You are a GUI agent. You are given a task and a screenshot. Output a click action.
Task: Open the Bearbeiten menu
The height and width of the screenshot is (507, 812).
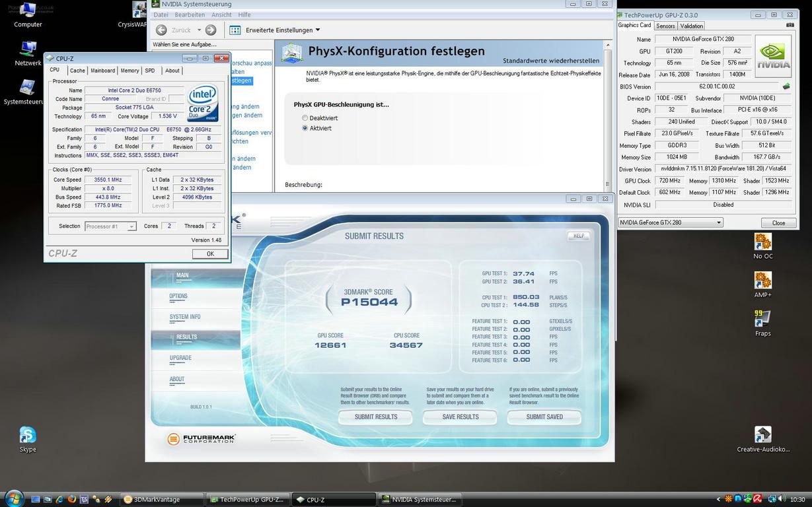click(x=190, y=15)
